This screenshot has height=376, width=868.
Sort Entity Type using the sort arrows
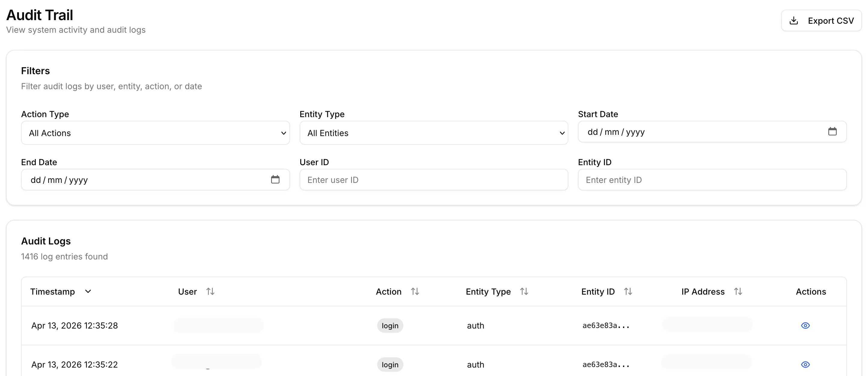point(524,292)
